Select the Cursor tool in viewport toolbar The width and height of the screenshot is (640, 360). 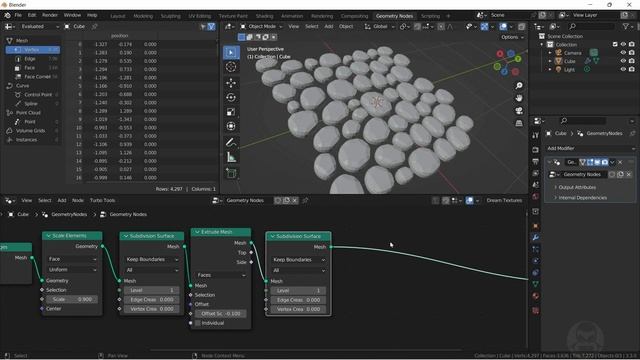click(x=231, y=67)
